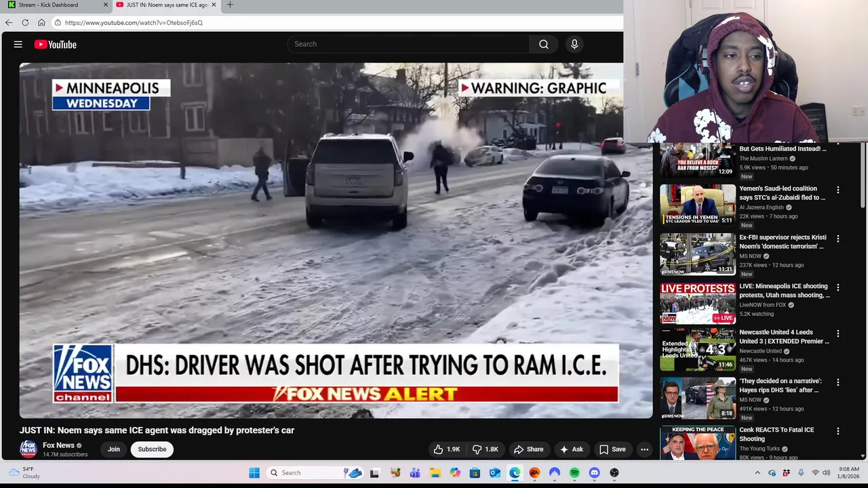Open The Young Turks channel link
This screenshot has width=868, height=488.
click(759, 449)
